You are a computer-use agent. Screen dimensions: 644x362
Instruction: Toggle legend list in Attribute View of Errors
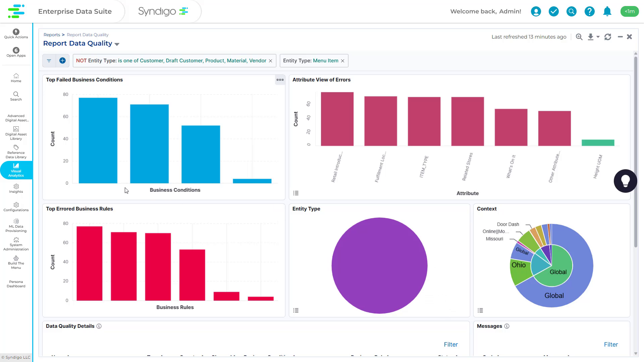pos(296,193)
